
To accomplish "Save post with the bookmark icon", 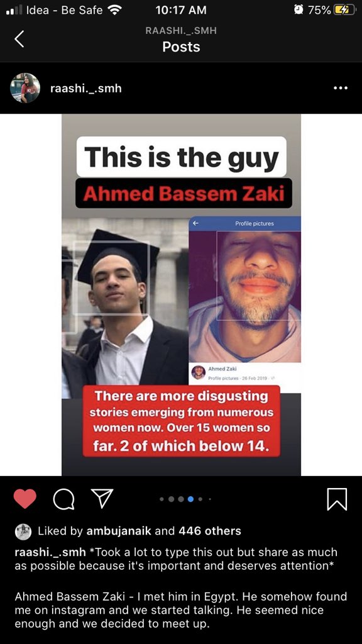I will pyautogui.click(x=337, y=499).
